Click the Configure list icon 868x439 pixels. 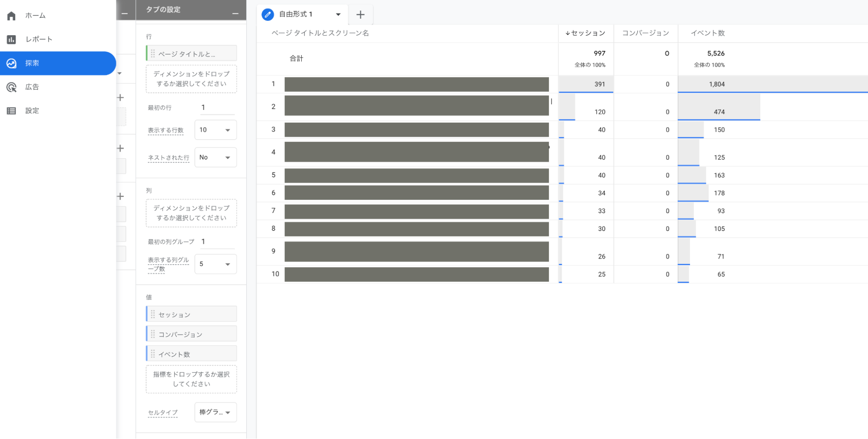click(11, 111)
